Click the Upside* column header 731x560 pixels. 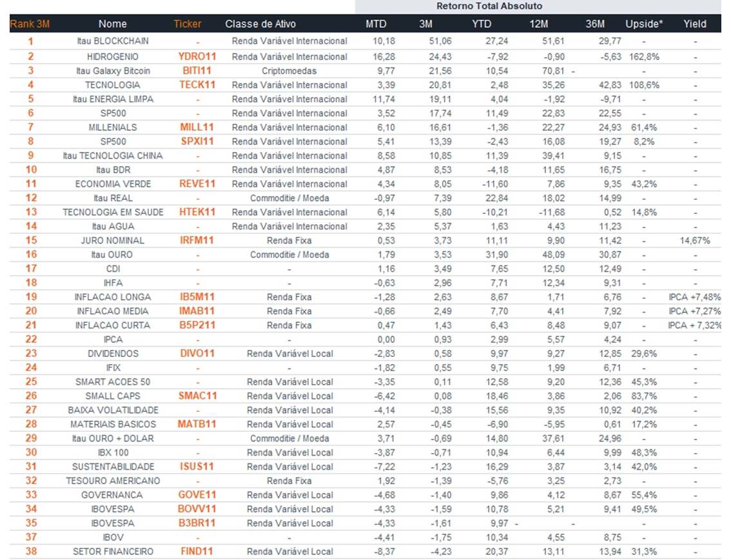click(644, 24)
